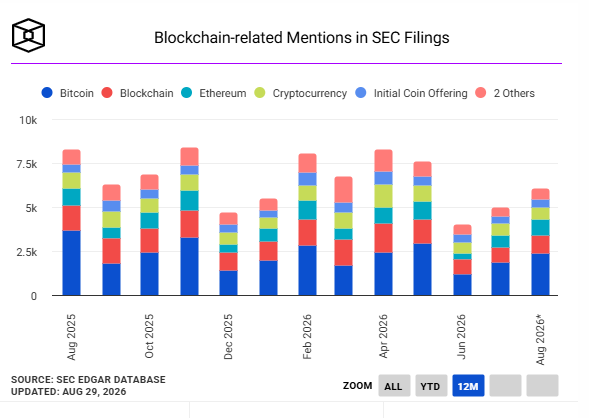
Task: Hide the Ethereum legend series
Action: pos(213,93)
